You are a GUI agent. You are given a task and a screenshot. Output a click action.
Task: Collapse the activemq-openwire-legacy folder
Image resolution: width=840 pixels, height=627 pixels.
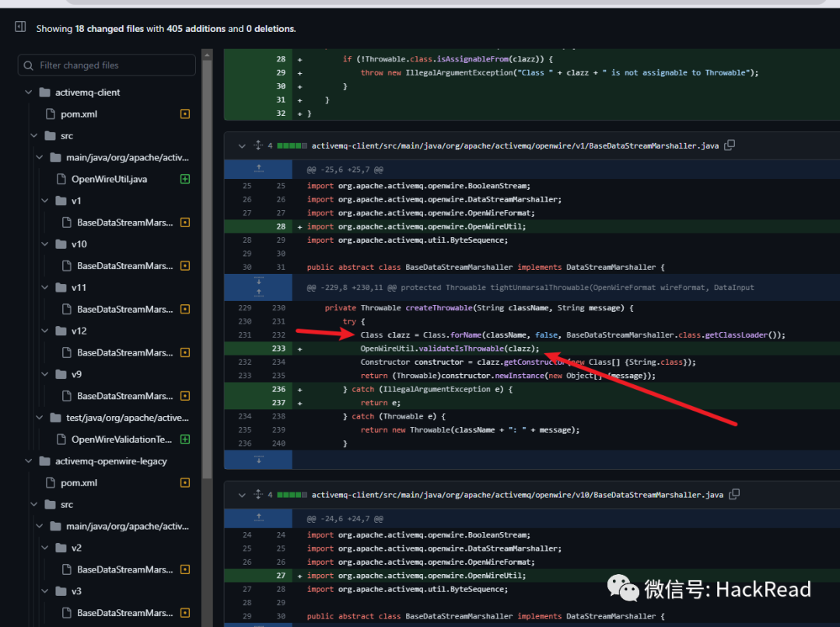(29, 461)
